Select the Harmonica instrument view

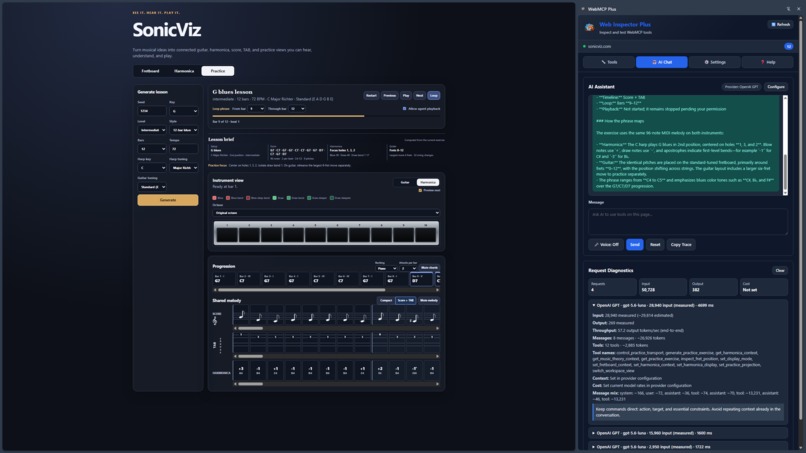pos(428,183)
